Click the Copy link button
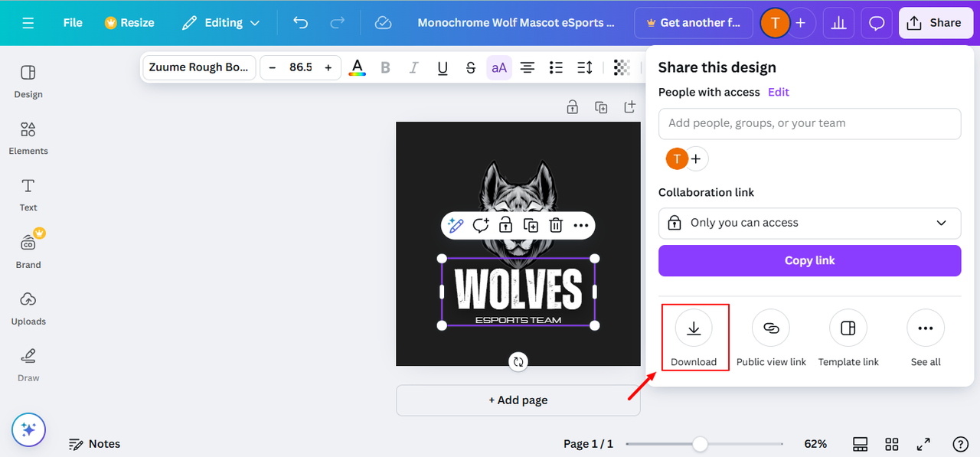Viewport: 980px width, 457px height. tap(809, 260)
